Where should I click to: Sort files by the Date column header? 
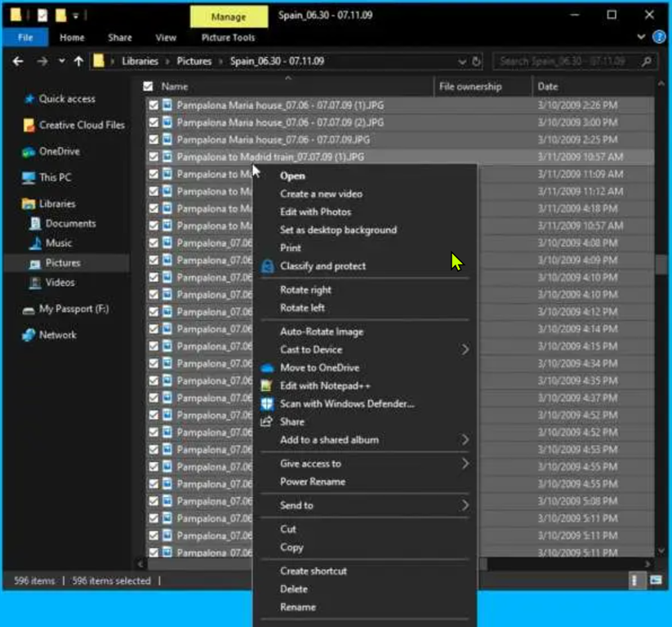[x=548, y=87]
